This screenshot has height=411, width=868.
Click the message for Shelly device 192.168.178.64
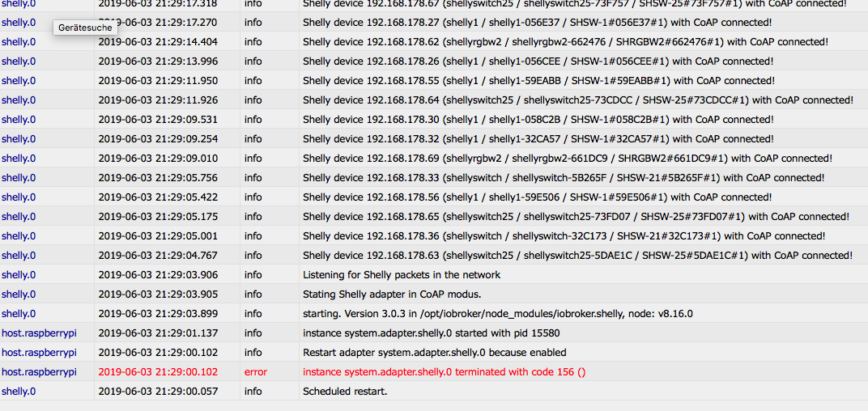click(578, 100)
